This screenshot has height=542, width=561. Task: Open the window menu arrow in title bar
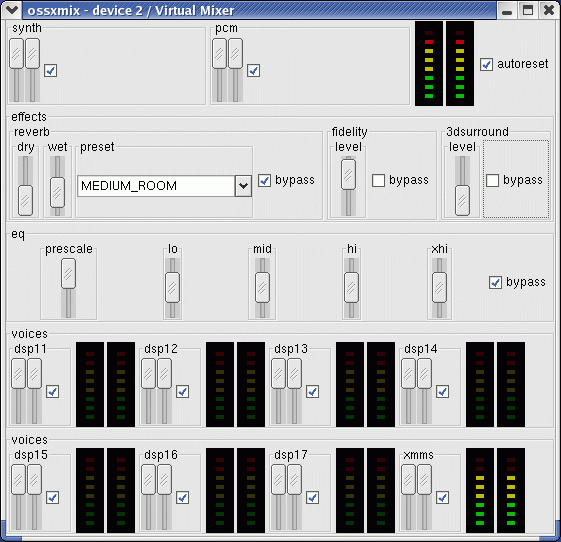[12, 10]
